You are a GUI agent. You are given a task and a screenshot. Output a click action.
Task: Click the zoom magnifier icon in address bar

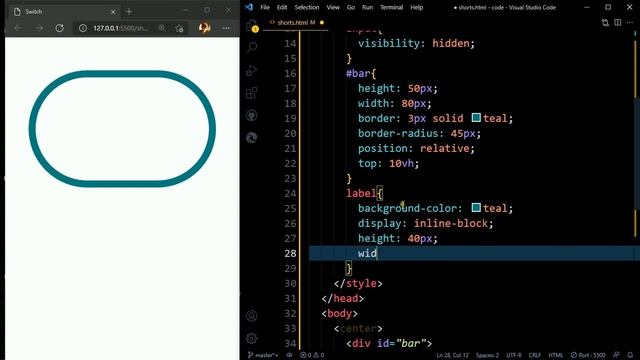162,28
